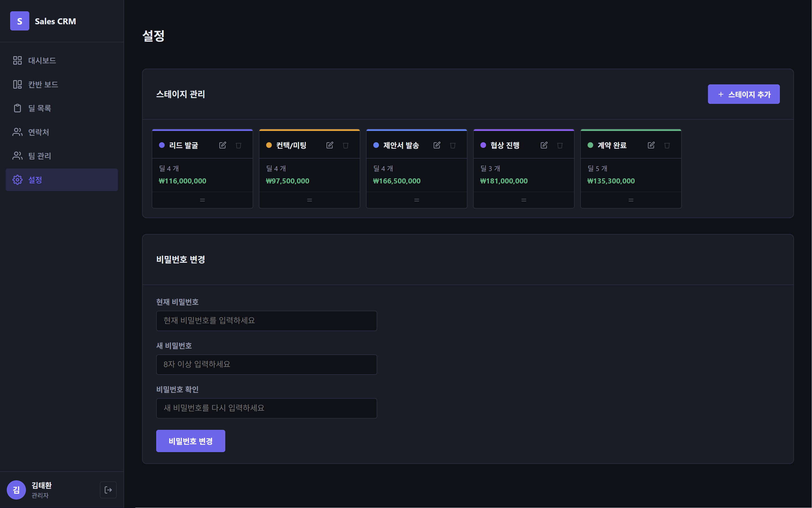Delete the 제안서 발송 stage
Image resolution: width=812 pixels, height=508 pixels.
coord(453,145)
